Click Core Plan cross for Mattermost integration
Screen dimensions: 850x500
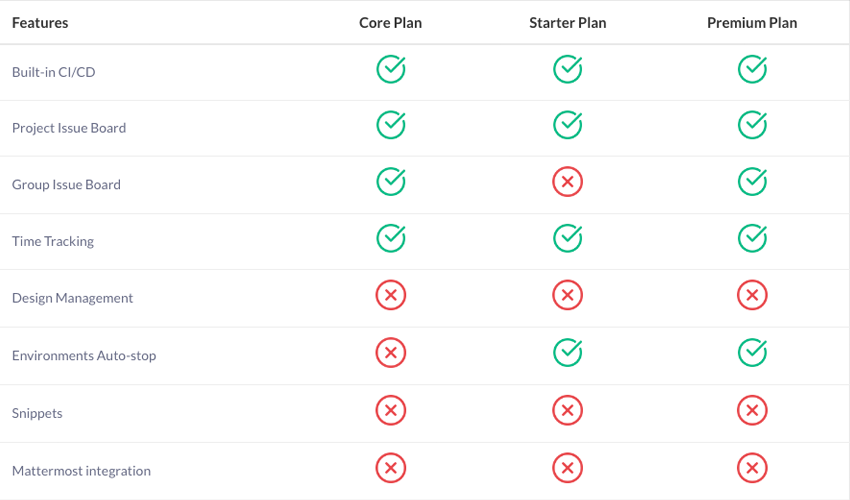[x=391, y=468]
